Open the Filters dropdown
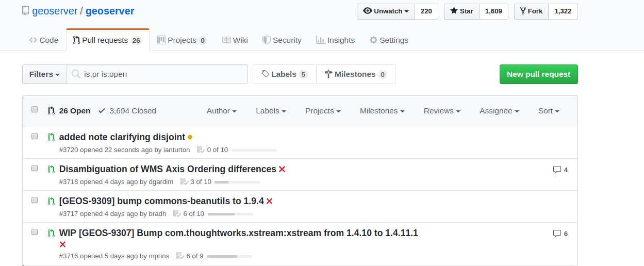644x266 pixels. pyautogui.click(x=44, y=74)
